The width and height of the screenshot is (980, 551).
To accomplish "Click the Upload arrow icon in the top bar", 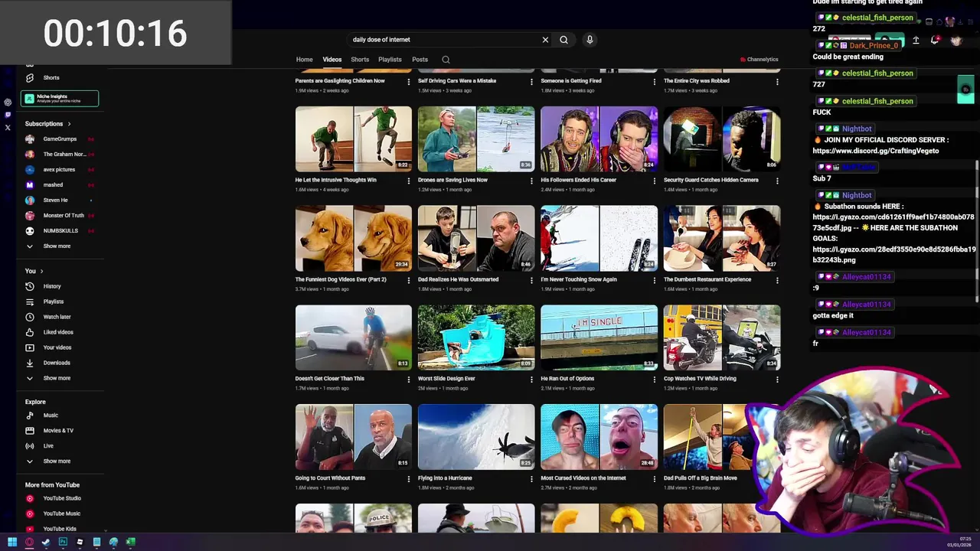I will 916,40.
